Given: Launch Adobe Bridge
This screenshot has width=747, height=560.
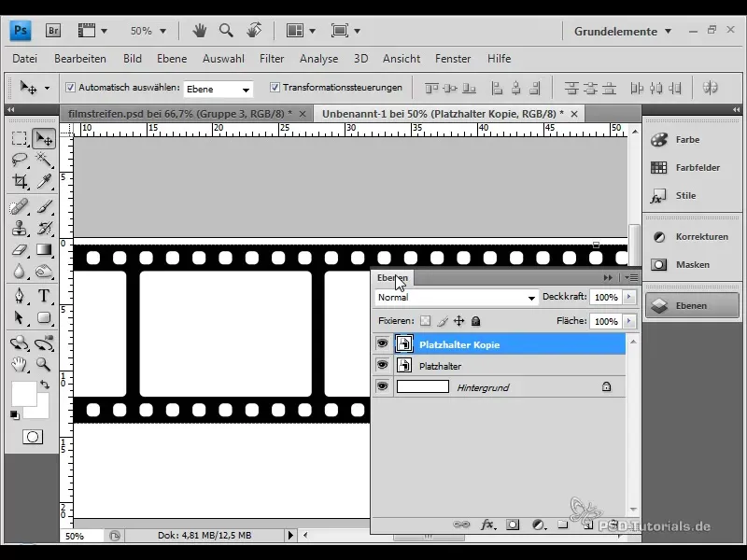Looking at the screenshot, I should point(53,31).
